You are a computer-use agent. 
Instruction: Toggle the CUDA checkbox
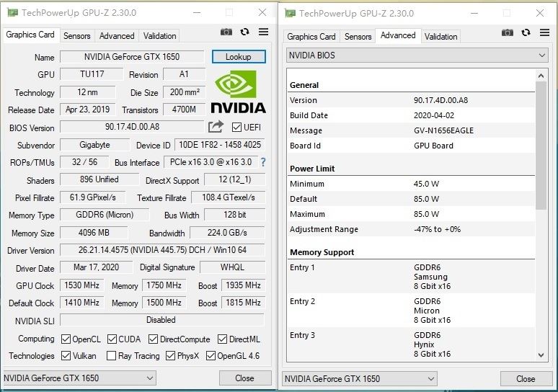[x=112, y=339]
